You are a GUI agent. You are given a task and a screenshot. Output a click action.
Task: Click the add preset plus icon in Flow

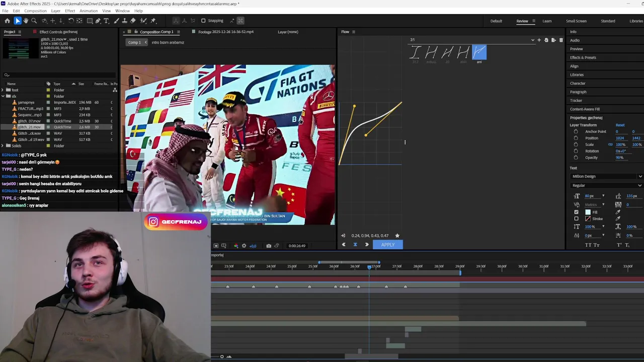539,40
